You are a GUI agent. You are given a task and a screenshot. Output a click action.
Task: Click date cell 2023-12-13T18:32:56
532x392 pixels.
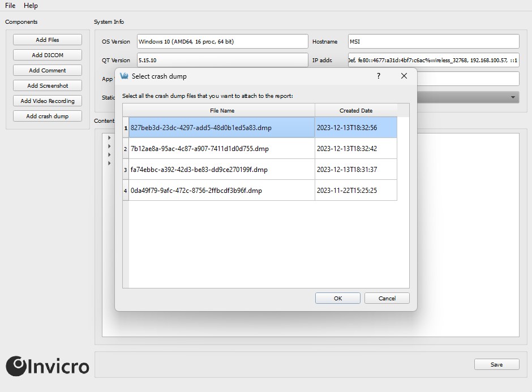[356, 127]
